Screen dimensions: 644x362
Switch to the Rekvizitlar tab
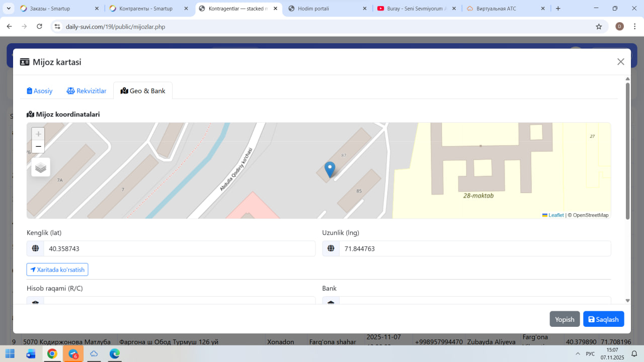[87, 91]
